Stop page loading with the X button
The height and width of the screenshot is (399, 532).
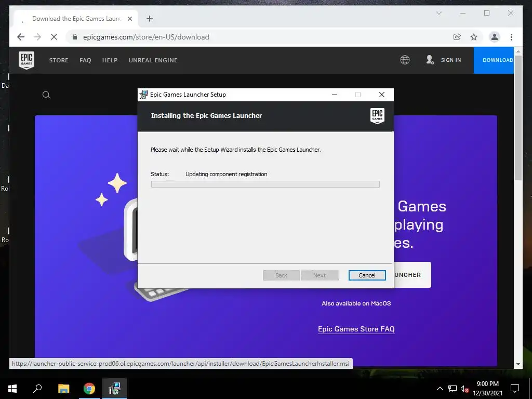(54, 37)
